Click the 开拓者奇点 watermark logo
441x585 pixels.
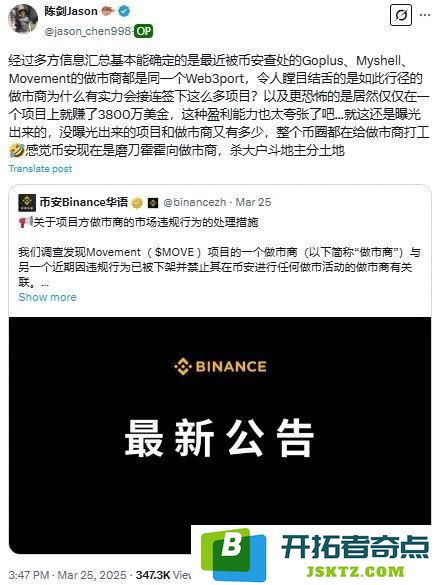(x=316, y=555)
